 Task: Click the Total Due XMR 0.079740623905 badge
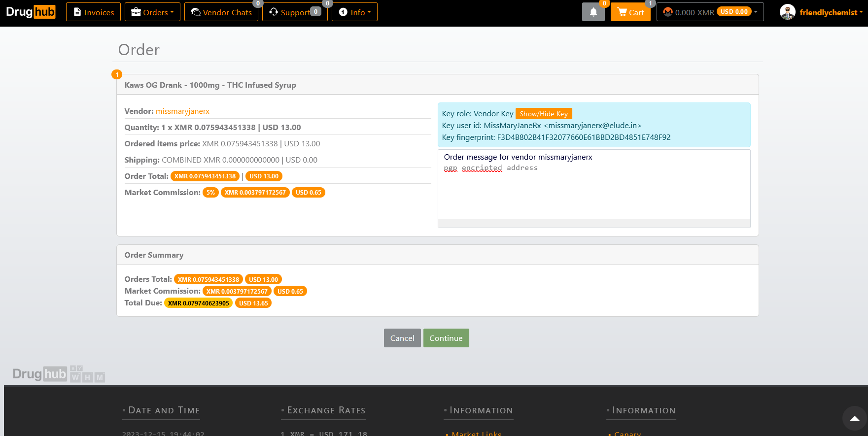point(198,303)
